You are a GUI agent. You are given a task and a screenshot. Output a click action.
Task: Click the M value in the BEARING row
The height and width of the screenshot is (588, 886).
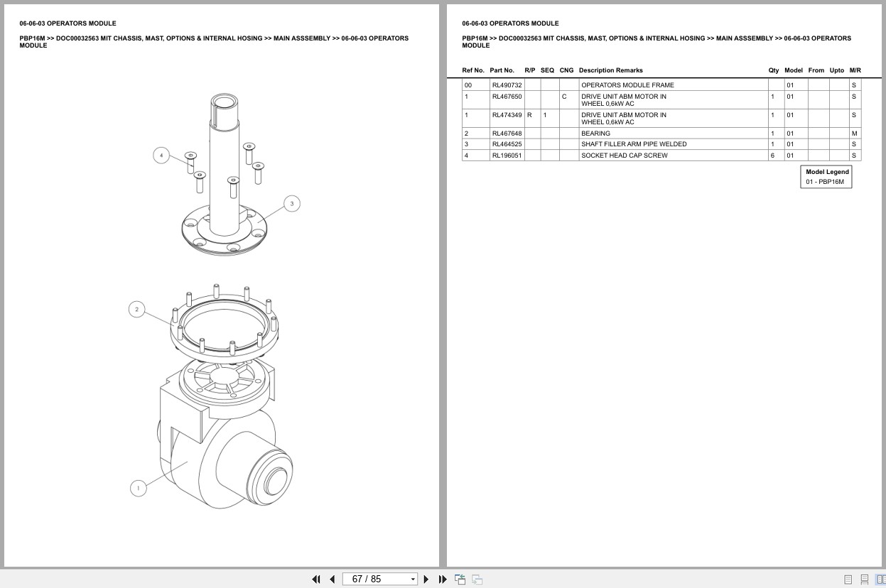click(x=854, y=134)
